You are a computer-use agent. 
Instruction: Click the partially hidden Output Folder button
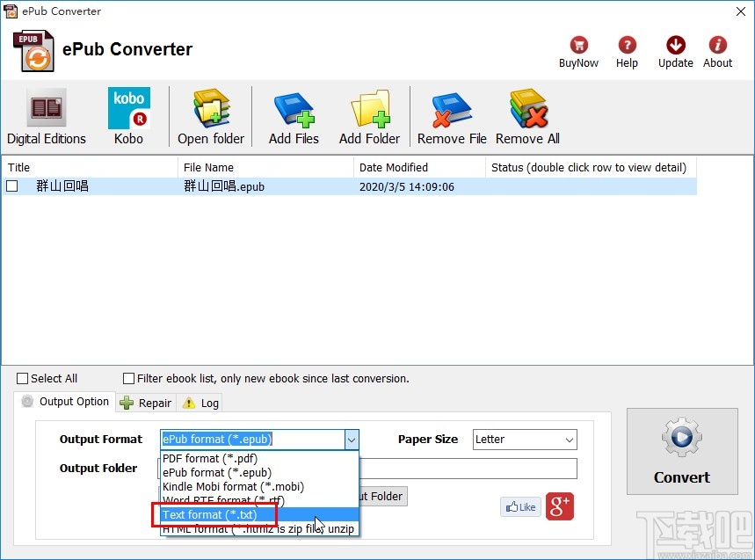click(383, 496)
